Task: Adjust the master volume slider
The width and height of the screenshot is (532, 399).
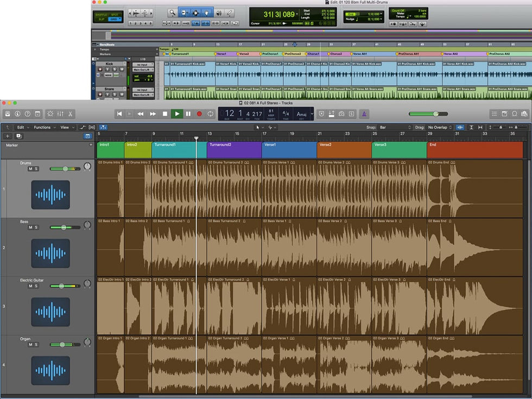Action: point(435,114)
